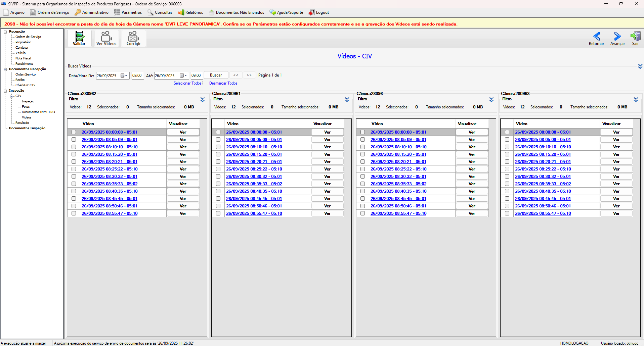This screenshot has height=346, width=644.
Task: Click Ver for 08:10:10 in Câmera28096
Action: tap(472, 147)
